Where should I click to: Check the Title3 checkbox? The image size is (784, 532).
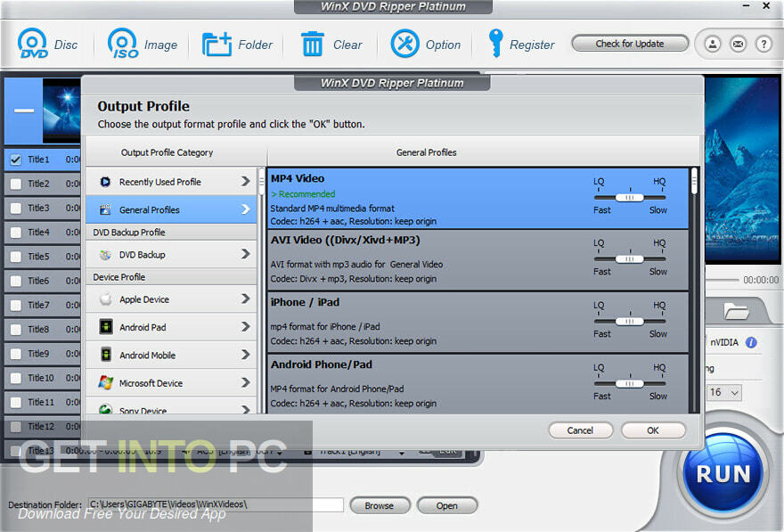click(x=15, y=208)
